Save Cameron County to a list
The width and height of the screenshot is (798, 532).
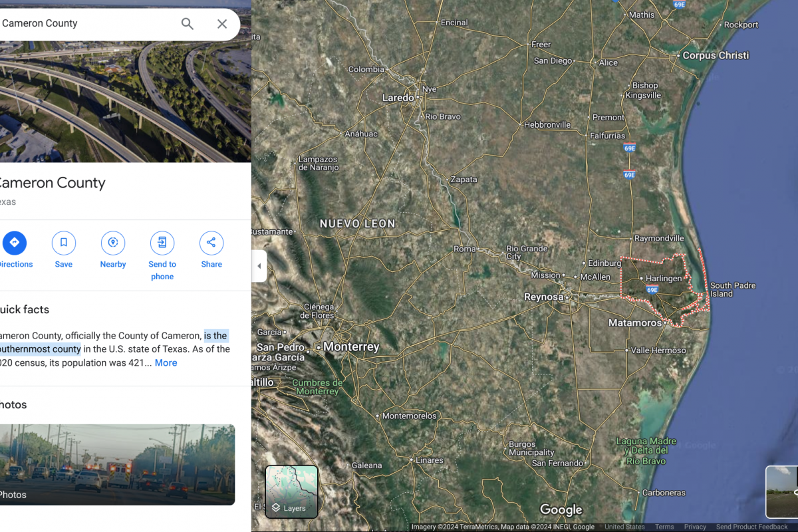(x=64, y=251)
